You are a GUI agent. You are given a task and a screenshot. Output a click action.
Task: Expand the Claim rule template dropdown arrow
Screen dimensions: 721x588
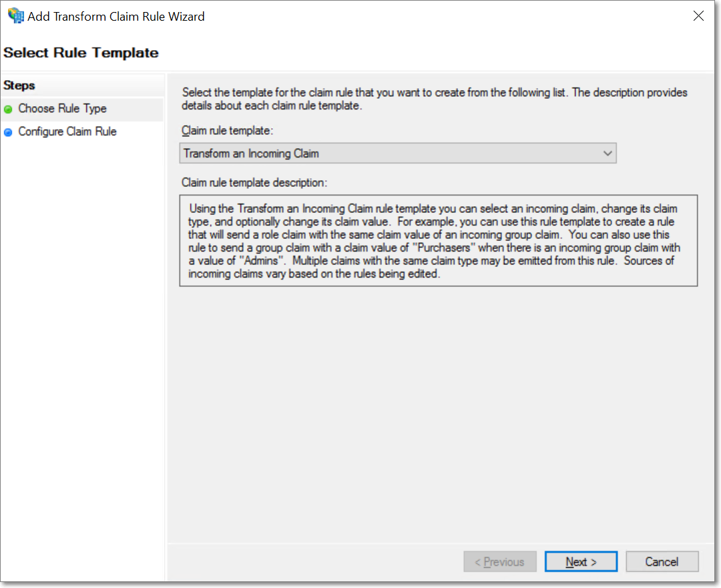click(x=607, y=154)
